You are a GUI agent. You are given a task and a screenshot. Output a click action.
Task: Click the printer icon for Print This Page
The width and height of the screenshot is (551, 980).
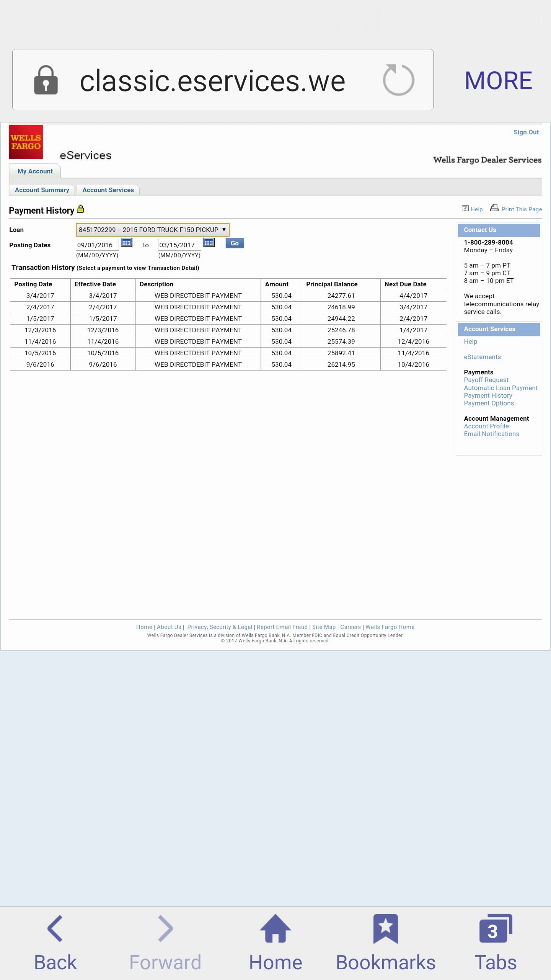click(494, 208)
